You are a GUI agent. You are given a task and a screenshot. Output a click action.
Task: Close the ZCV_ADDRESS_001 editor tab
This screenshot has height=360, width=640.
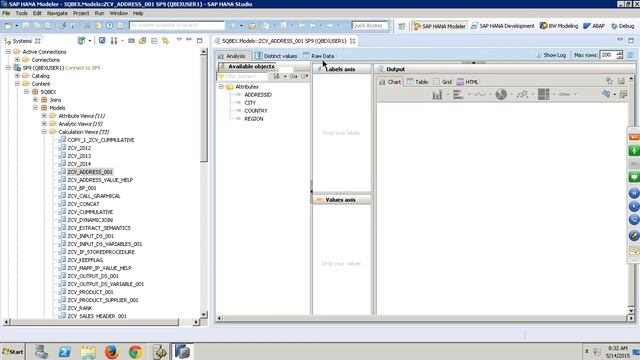coord(352,41)
